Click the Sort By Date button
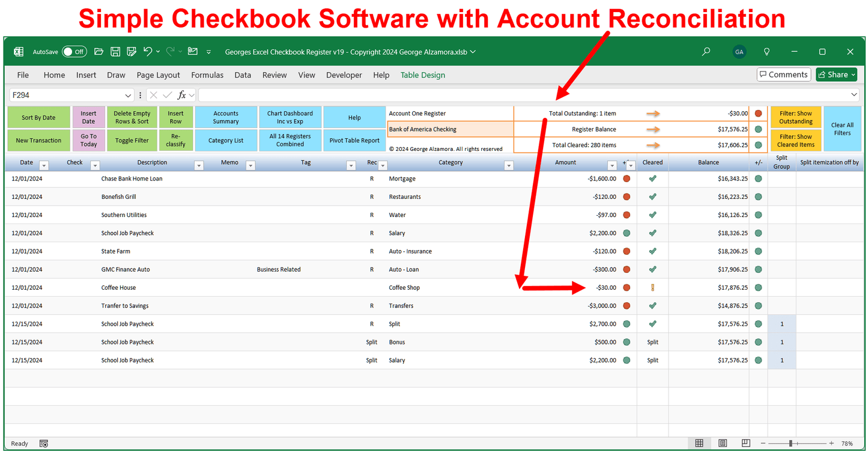868x455 pixels. point(38,118)
